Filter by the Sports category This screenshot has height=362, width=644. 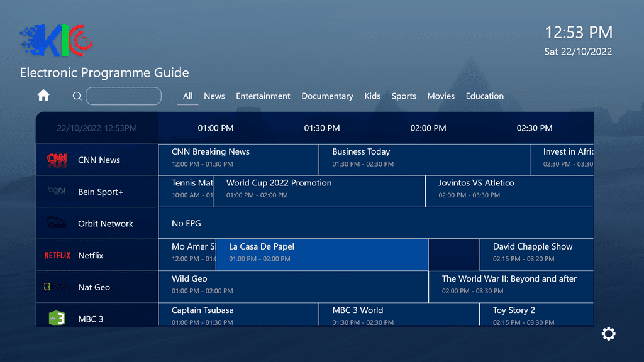coord(403,96)
